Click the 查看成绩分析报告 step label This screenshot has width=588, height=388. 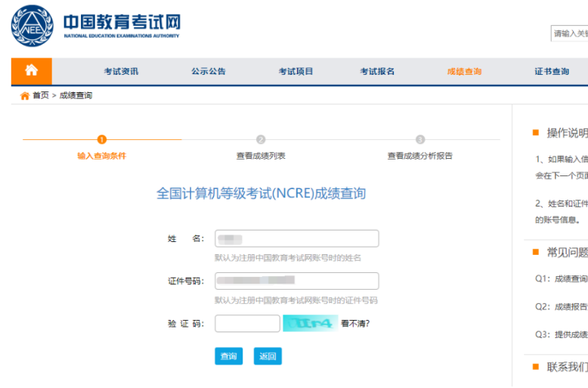(420, 156)
